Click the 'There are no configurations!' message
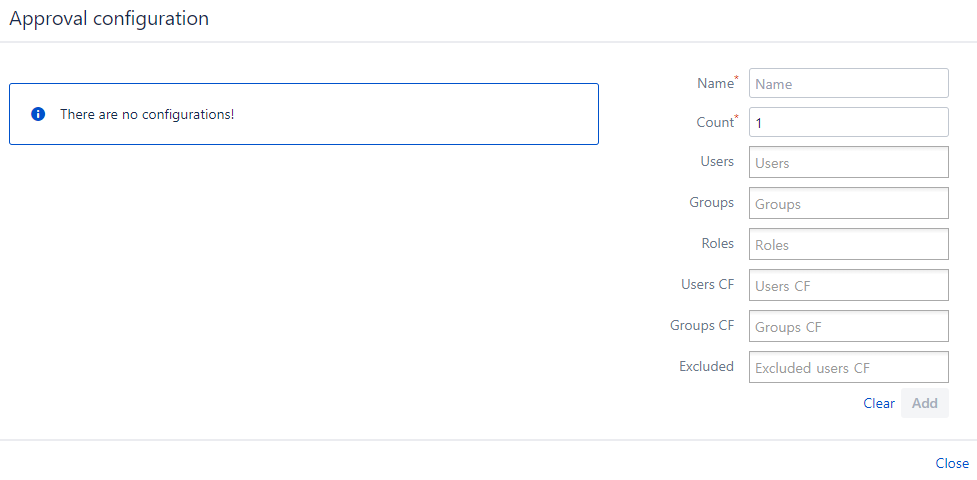The height and width of the screenshot is (480, 977). pos(147,115)
